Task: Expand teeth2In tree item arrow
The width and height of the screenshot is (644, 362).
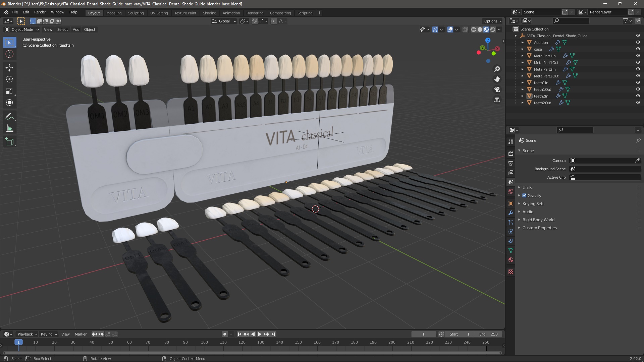Action: tap(522, 96)
